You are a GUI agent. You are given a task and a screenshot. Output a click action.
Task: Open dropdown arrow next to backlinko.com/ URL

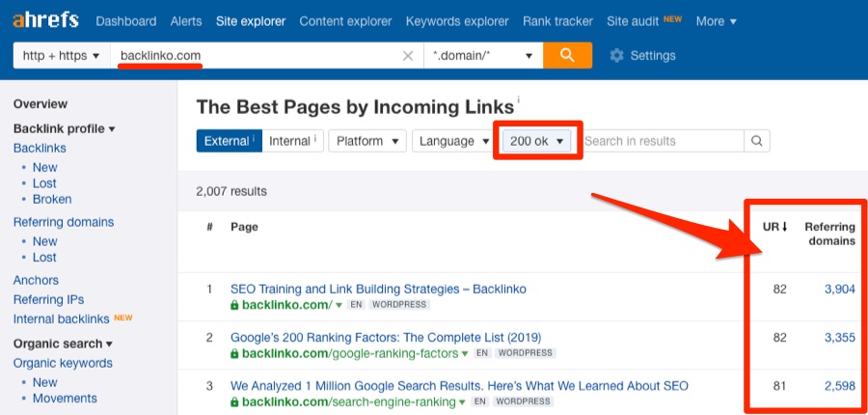tap(339, 305)
